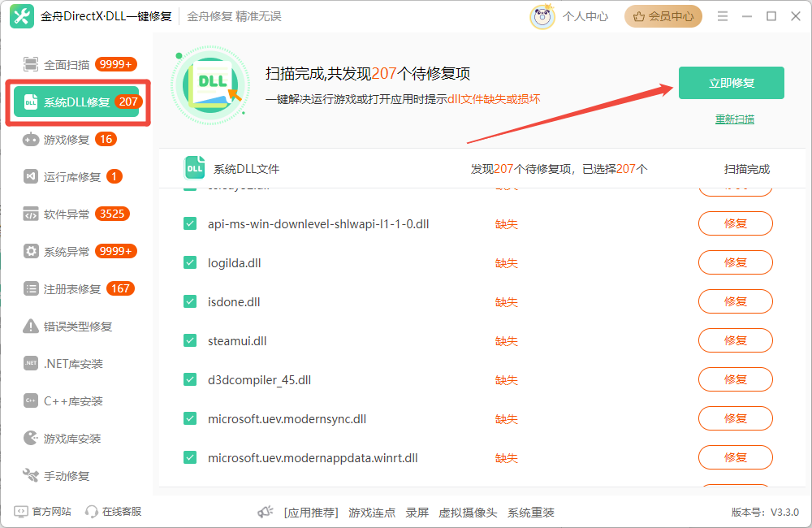Click the C++ icon beside C++库安装
This screenshot has height=528, width=812.
[x=31, y=400]
